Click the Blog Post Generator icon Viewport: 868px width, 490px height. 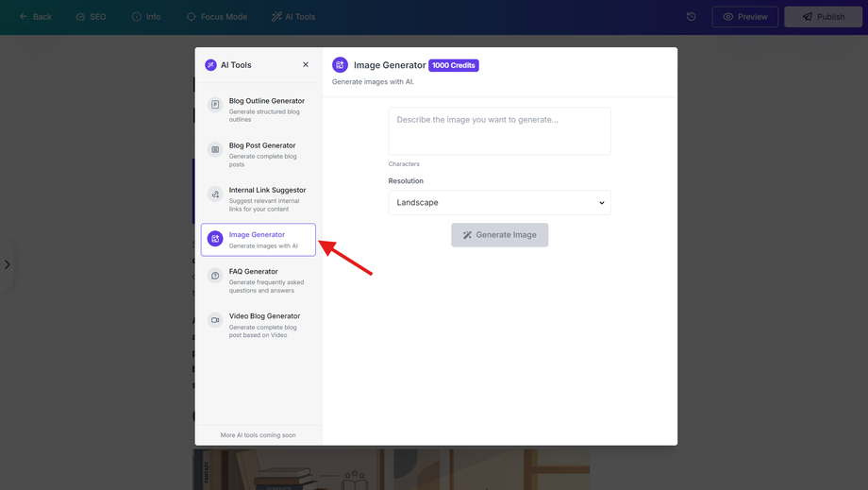215,149
